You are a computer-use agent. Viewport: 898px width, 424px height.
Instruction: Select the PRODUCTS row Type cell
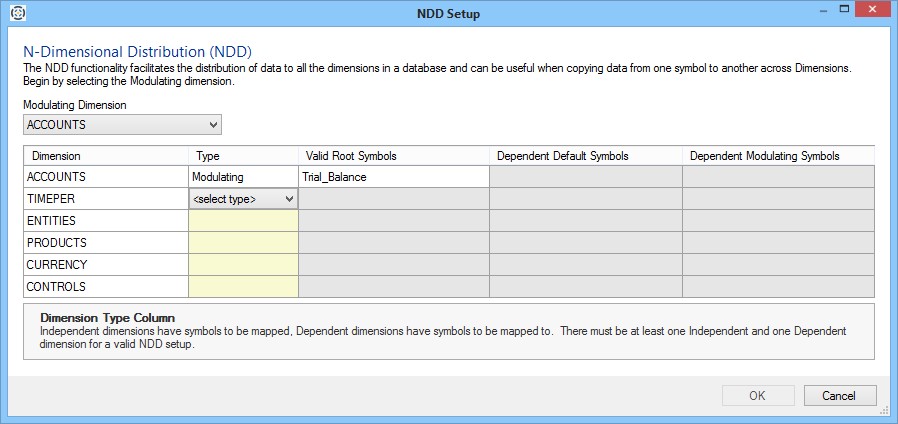coord(243,243)
